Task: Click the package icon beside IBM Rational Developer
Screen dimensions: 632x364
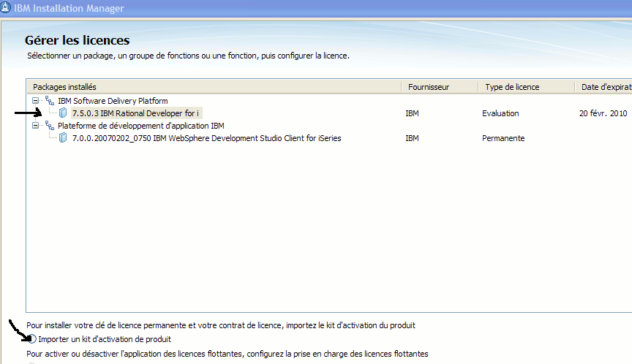Action: (x=63, y=113)
